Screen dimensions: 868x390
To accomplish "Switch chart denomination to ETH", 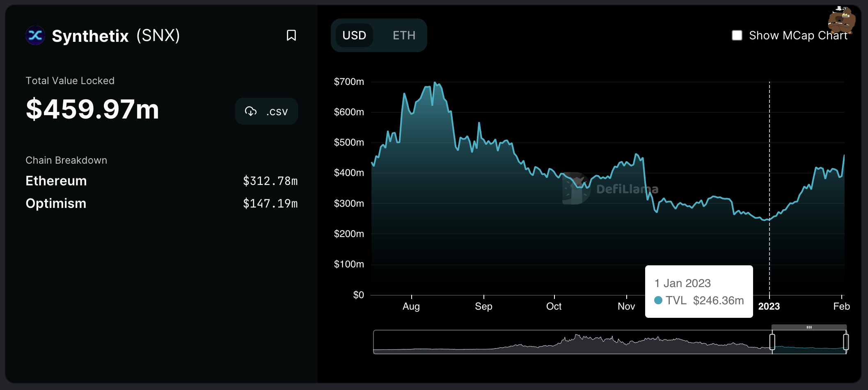I will 404,35.
